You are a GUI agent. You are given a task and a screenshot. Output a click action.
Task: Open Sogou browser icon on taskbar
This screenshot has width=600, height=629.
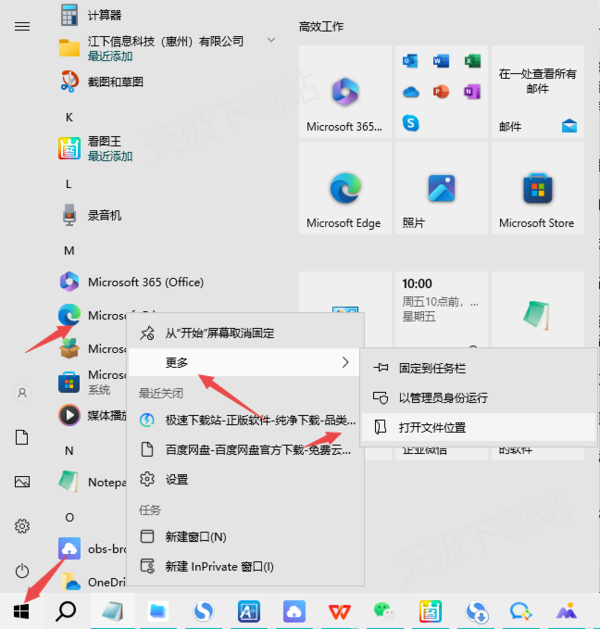coord(203,611)
